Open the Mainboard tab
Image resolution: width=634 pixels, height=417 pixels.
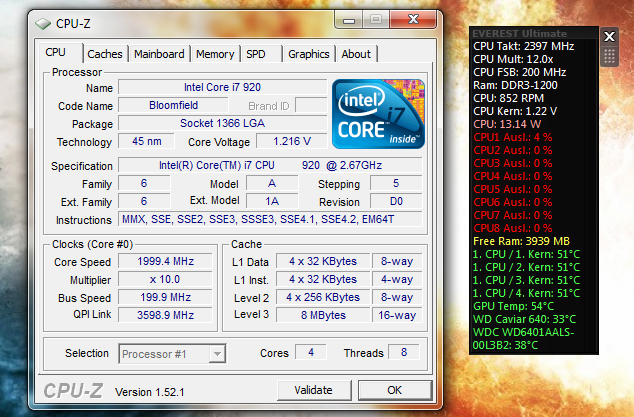pyautogui.click(x=159, y=54)
